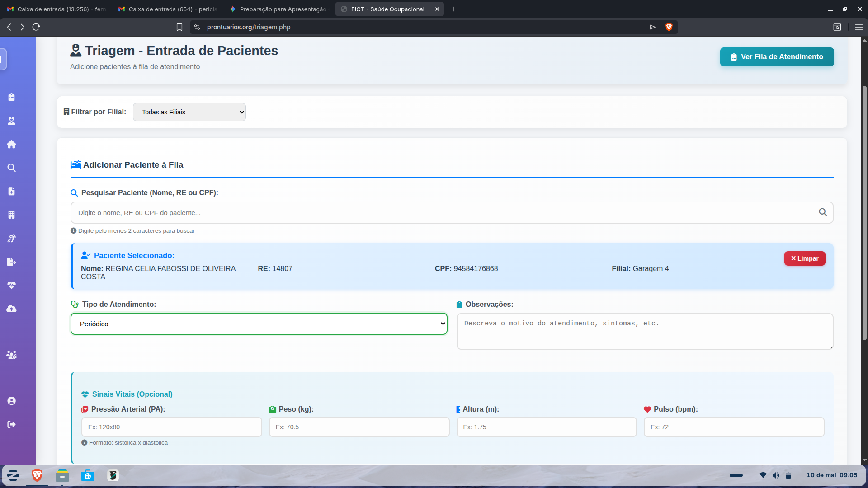Open the file export icon in the sidebar
This screenshot has height=488, width=868.
point(12,262)
